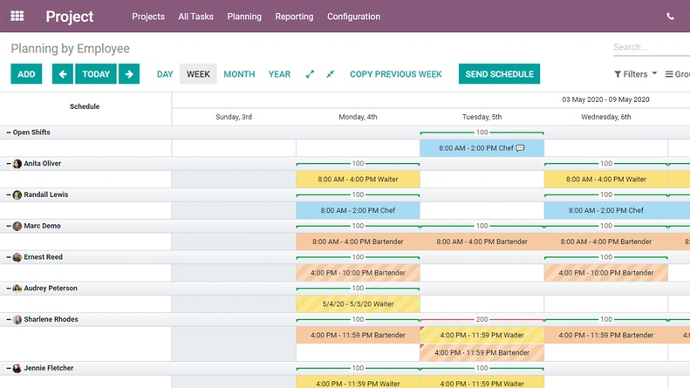
Task: Go to next week arrow
Action: pyautogui.click(x=129, y=74)
